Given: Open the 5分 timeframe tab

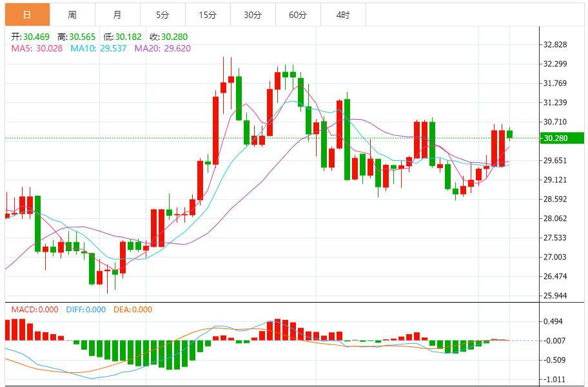Looking at the screenshot, I should pyautogui.click(x=162, y=15).
